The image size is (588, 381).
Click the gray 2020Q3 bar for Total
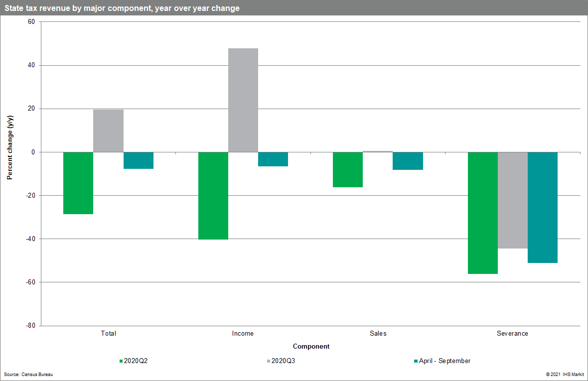(109, 130)
